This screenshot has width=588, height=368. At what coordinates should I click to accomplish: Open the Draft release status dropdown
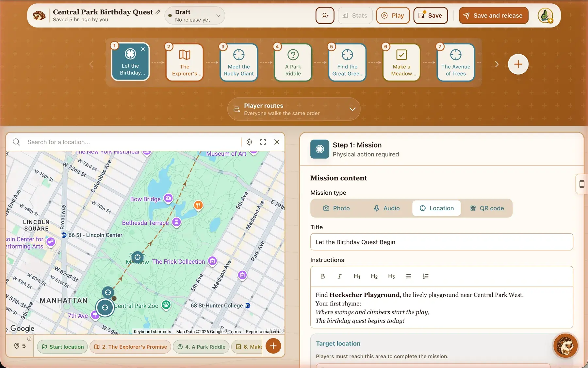click(195, 16)
